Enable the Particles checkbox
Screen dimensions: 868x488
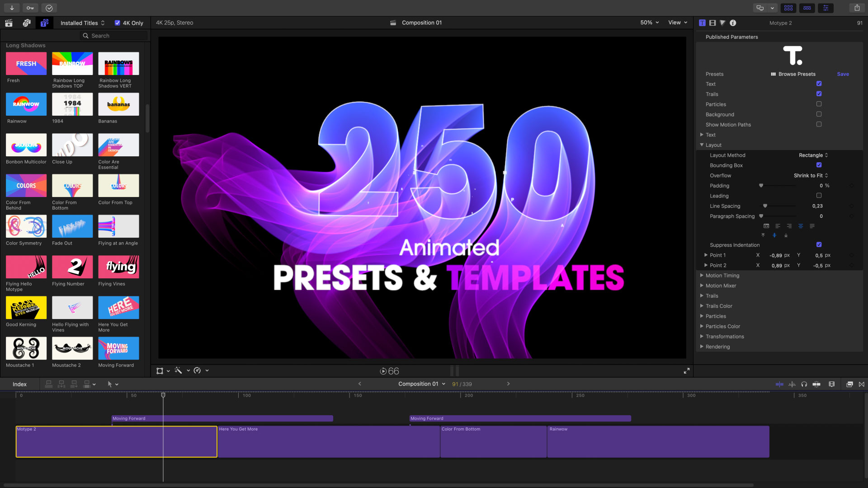(x=819, y=104)
